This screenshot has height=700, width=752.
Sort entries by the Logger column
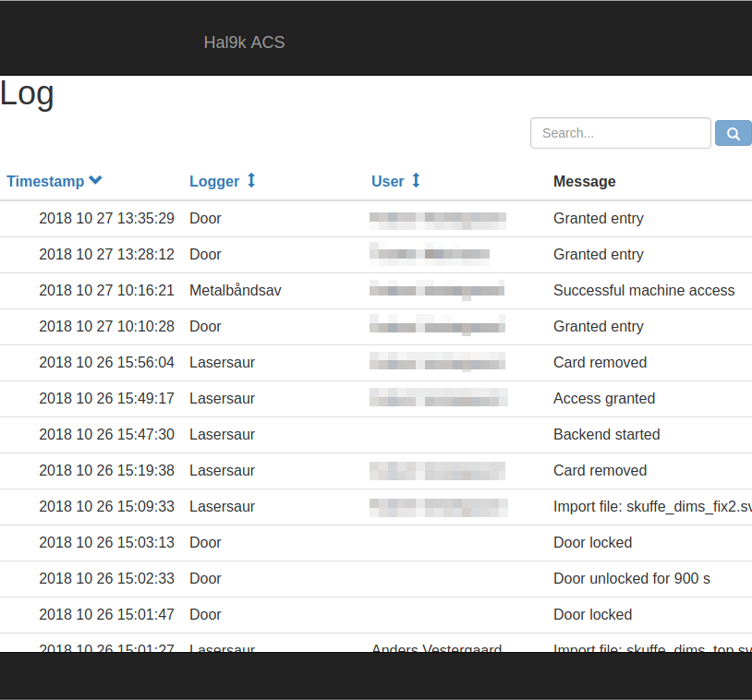(214, 181)
